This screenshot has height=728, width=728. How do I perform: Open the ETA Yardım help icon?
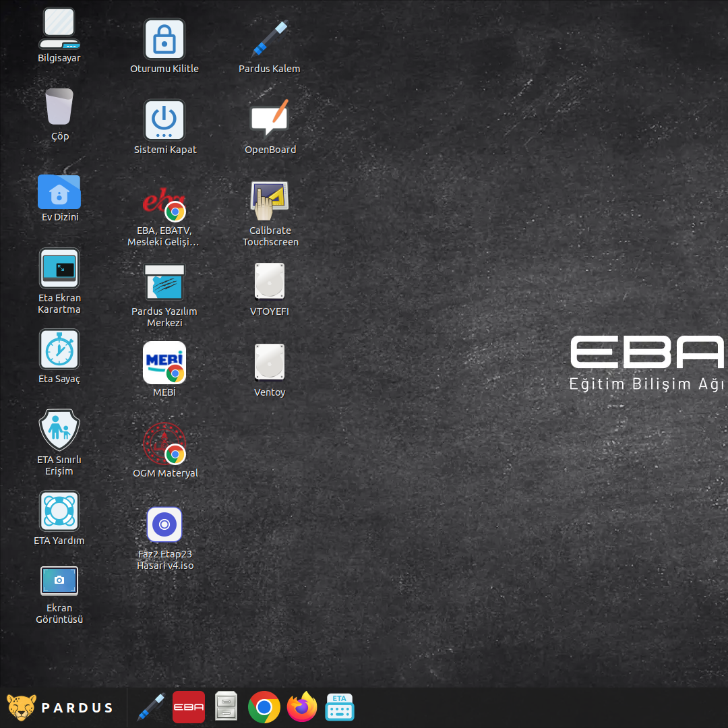tap(59, 511)
